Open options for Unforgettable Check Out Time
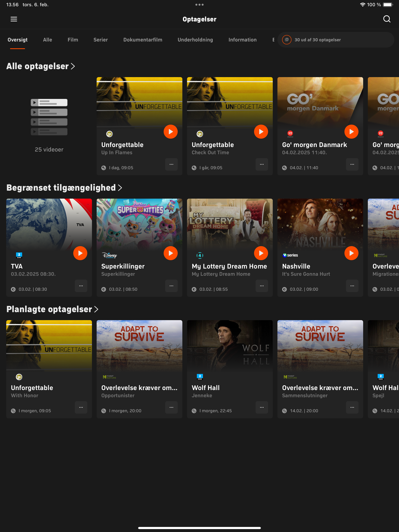 262,164
